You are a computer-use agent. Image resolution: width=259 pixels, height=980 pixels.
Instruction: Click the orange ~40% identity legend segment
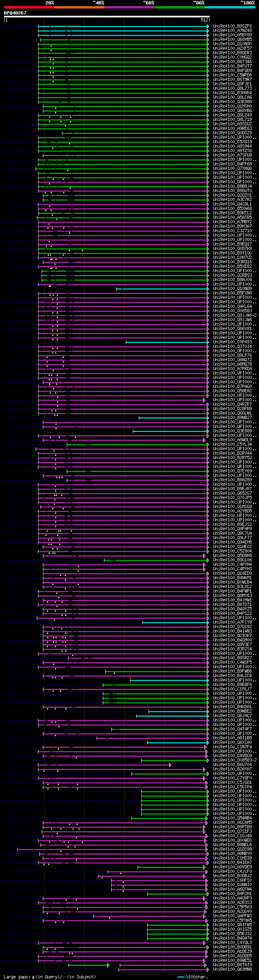click(x=79, y=7)
